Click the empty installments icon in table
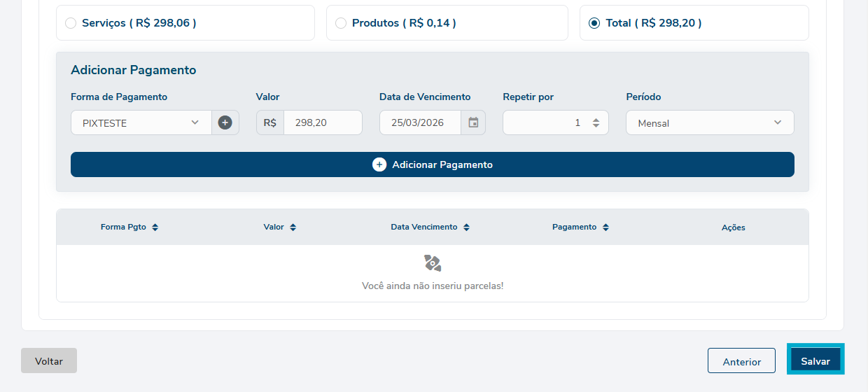 [x=433, y=263]
